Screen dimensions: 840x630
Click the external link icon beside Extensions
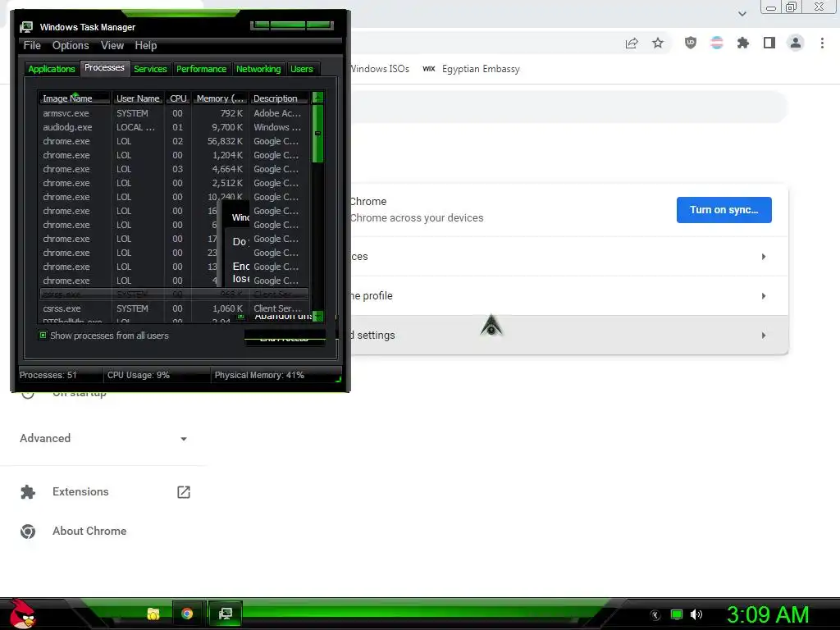[183, 492]
